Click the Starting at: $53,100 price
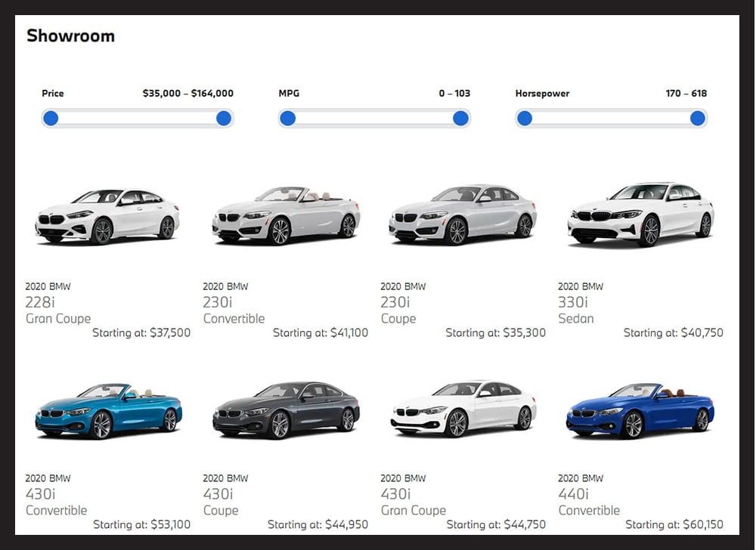 pos(142,524)
